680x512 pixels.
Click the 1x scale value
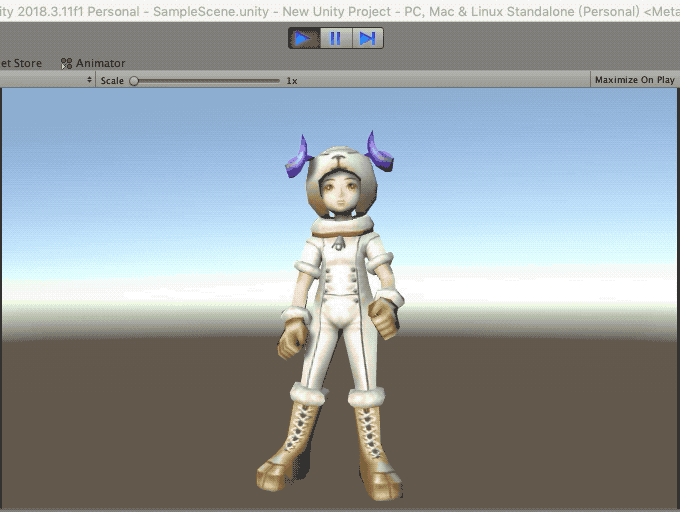coord(292,81)
